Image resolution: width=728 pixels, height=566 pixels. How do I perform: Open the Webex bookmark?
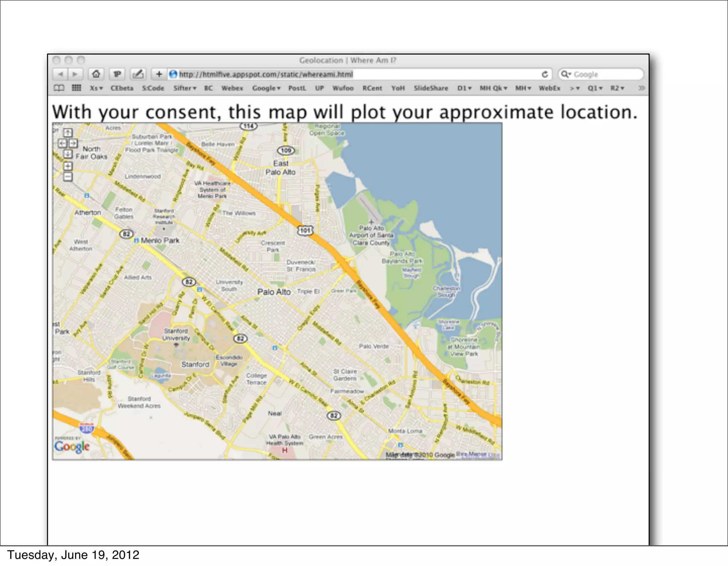point(232,88)
